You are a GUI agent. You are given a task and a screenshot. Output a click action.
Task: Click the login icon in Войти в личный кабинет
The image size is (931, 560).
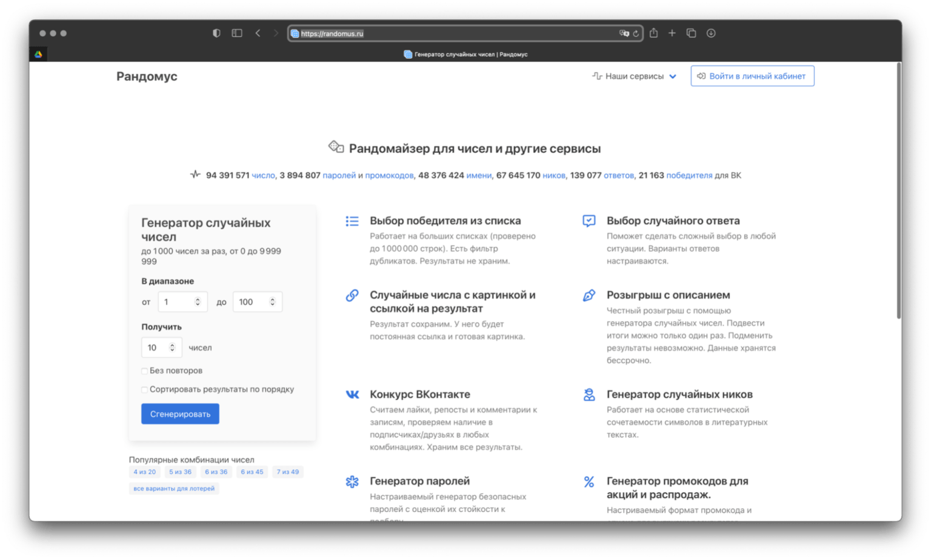tap(701, 76)
